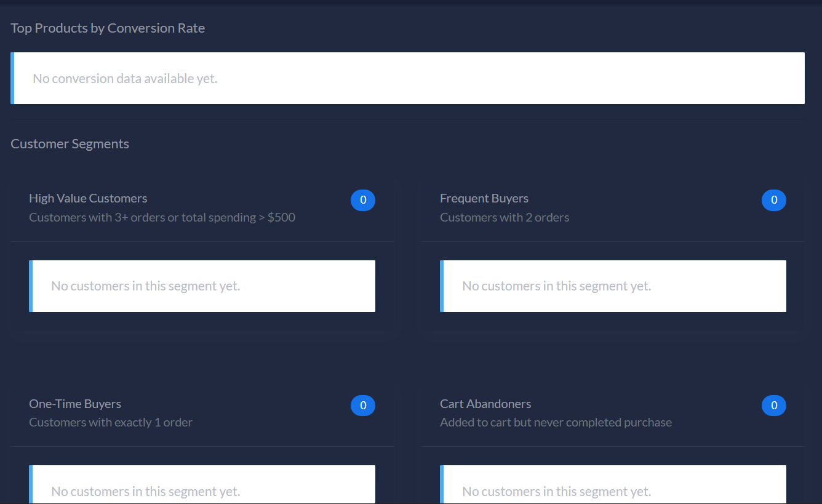Click the One-Time Buyers count badge

(363, 406)
